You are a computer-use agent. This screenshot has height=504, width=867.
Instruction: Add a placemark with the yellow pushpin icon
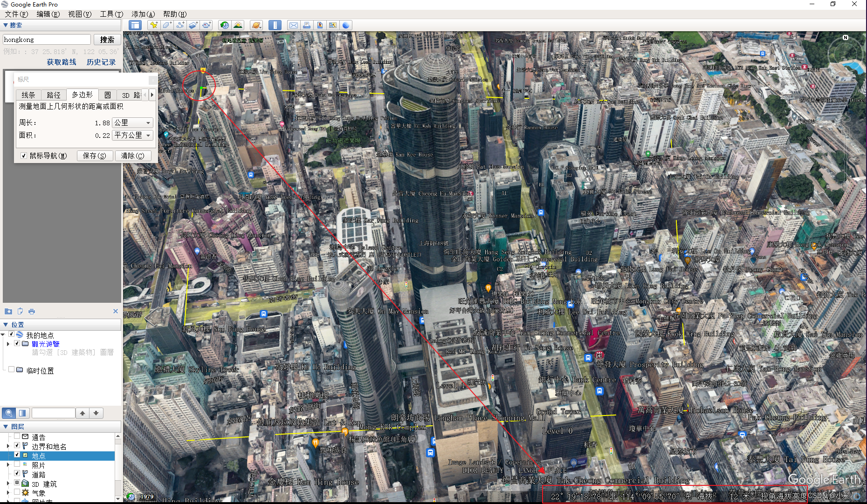point(154,25)
